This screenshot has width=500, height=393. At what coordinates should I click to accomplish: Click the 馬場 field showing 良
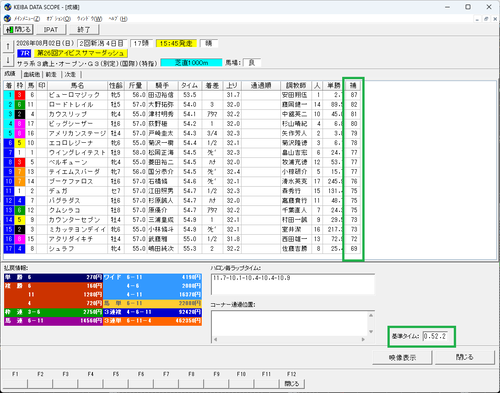[x=252, y=63]
